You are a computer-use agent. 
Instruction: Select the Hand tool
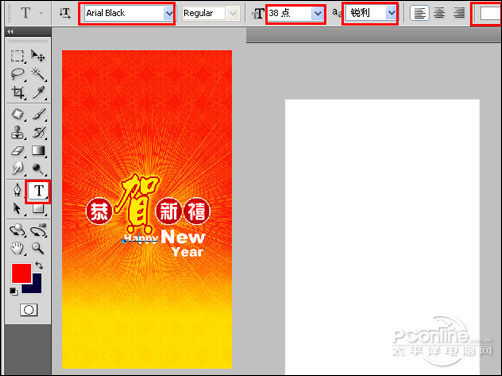click(17, 248)
